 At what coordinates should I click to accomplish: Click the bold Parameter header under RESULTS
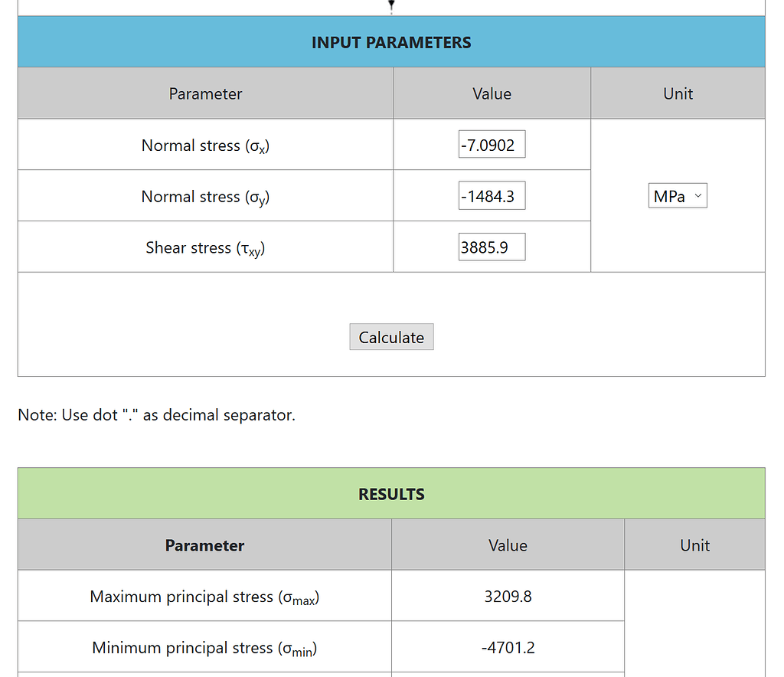204,545
